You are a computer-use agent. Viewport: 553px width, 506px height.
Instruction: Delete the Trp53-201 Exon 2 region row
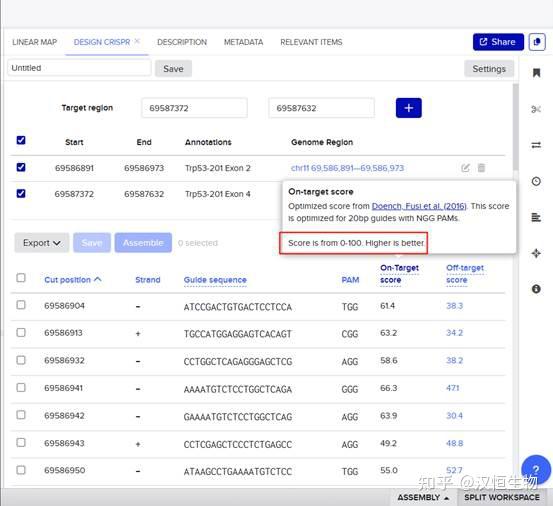pos(481,167)
